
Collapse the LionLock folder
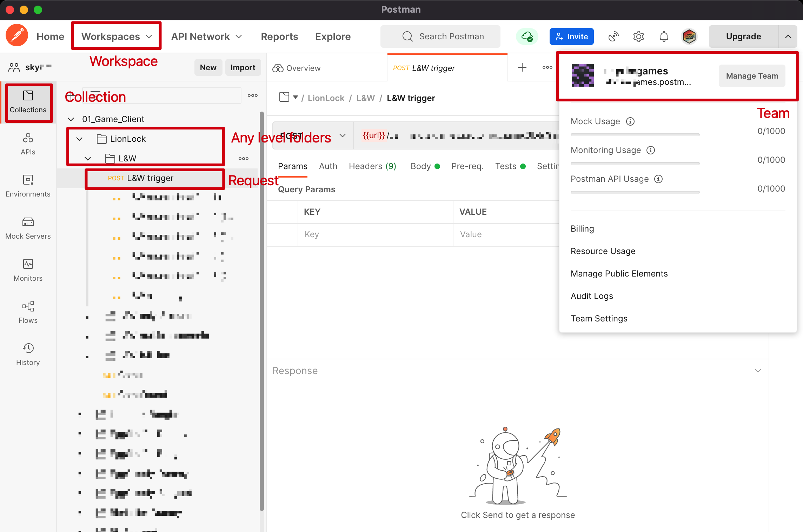79,139
